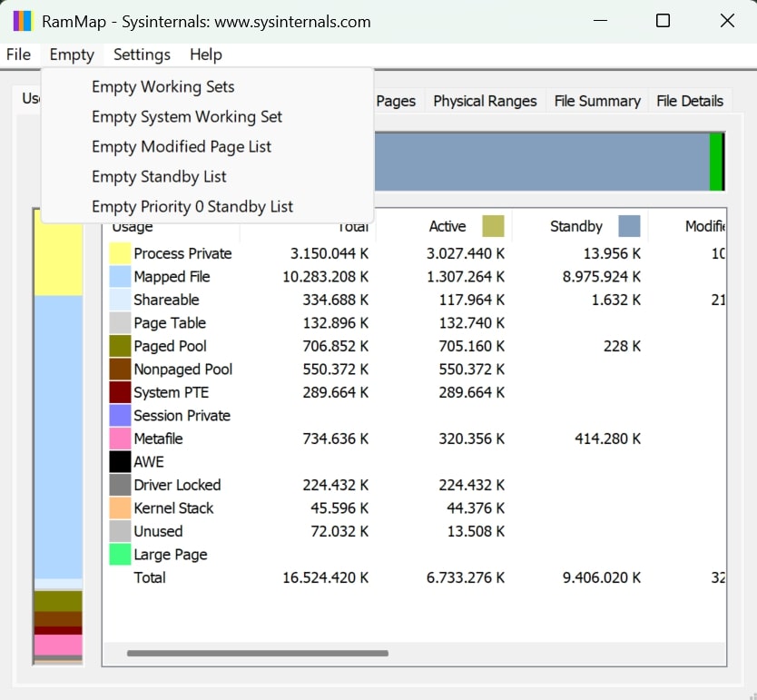Open the Settings menu

[x=142, y=54]
